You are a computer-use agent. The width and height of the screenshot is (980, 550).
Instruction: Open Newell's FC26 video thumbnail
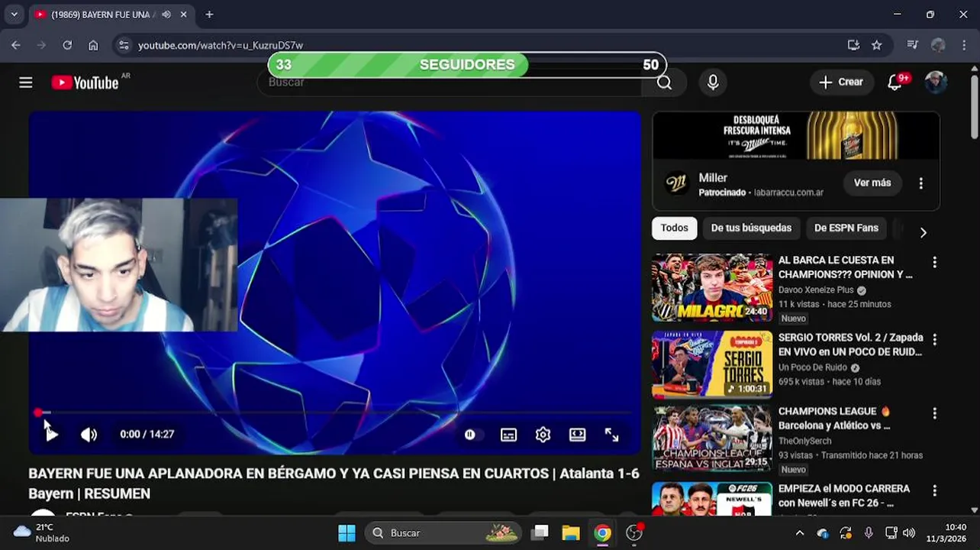pyautogui.click(x=712, y=500)
